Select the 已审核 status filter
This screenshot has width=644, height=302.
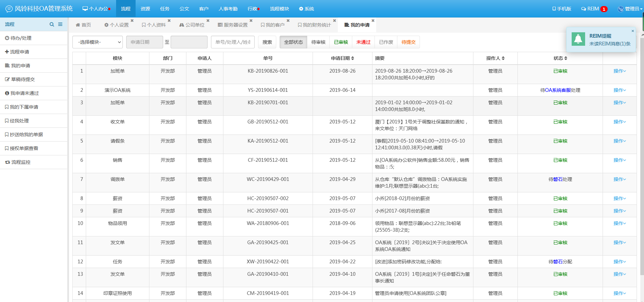coord(341,42)
